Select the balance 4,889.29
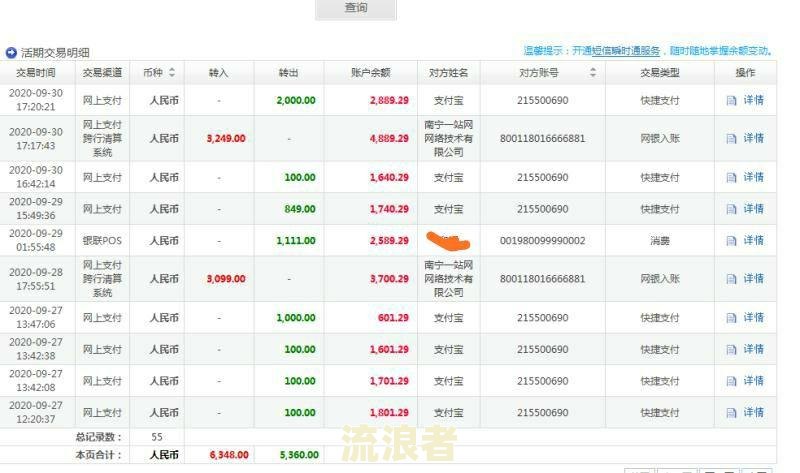 pos(389,138)
